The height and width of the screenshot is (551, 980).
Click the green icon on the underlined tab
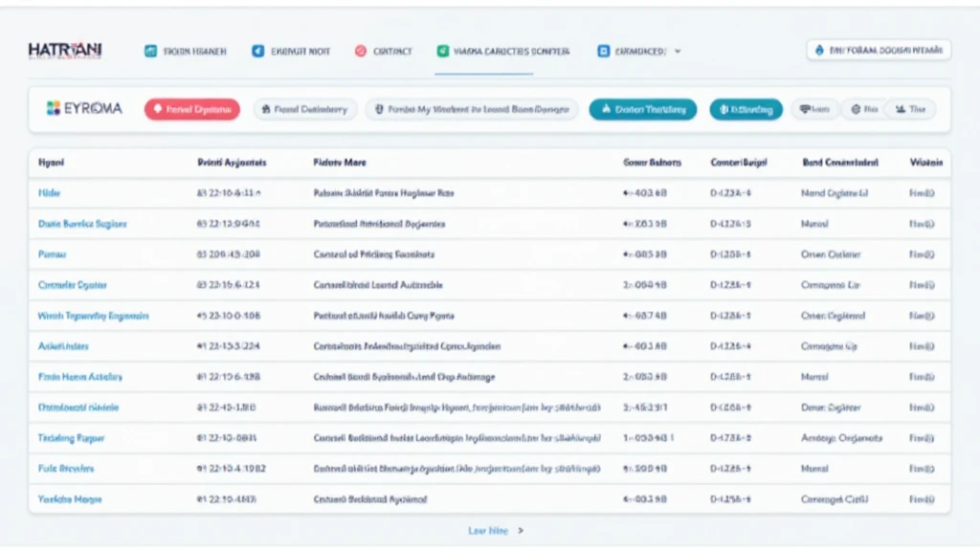[x=442, y=51]
